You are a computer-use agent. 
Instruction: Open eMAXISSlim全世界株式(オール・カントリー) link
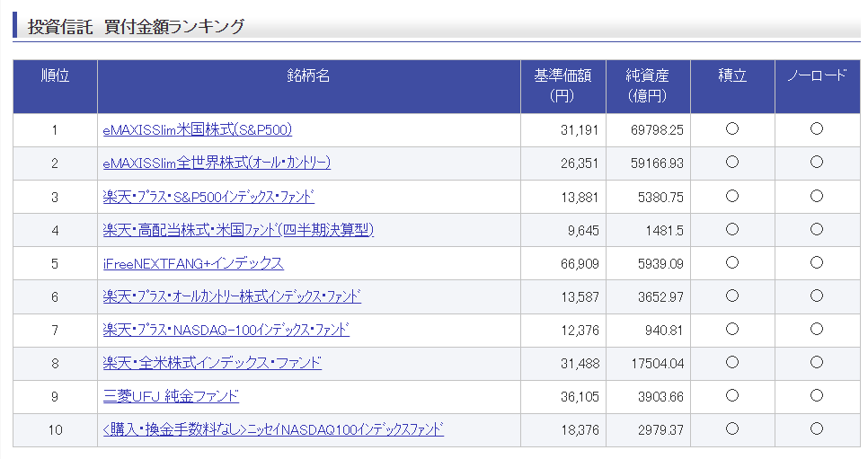(217, 163)
